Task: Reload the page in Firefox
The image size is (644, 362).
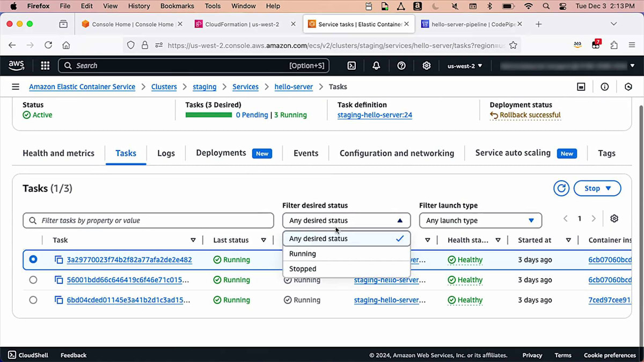Action: click(x=48, y=46)
